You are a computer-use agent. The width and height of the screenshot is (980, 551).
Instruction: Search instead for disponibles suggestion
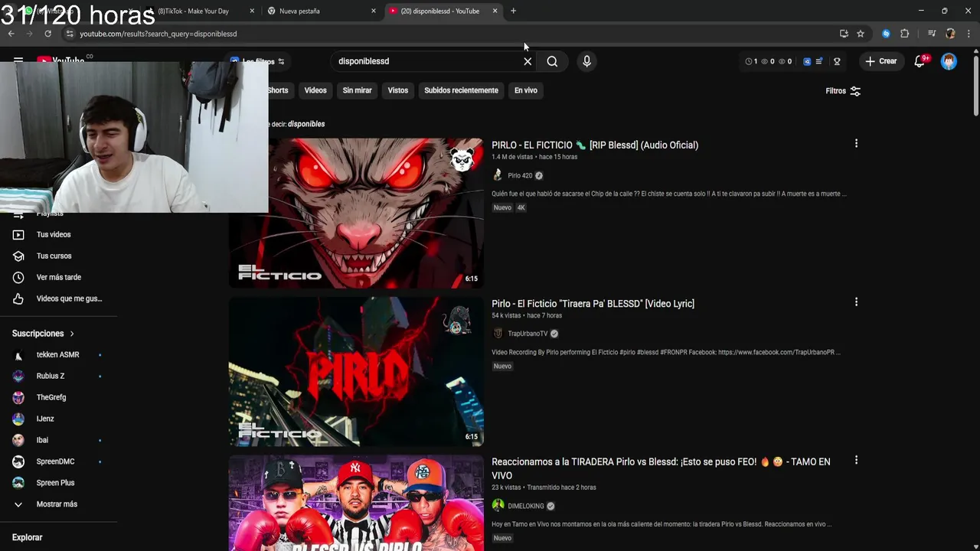(306, 124)
